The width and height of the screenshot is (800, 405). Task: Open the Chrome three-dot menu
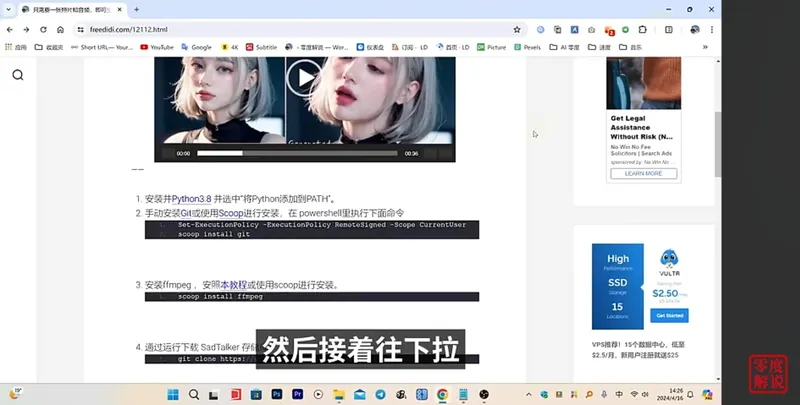point(712,30)
